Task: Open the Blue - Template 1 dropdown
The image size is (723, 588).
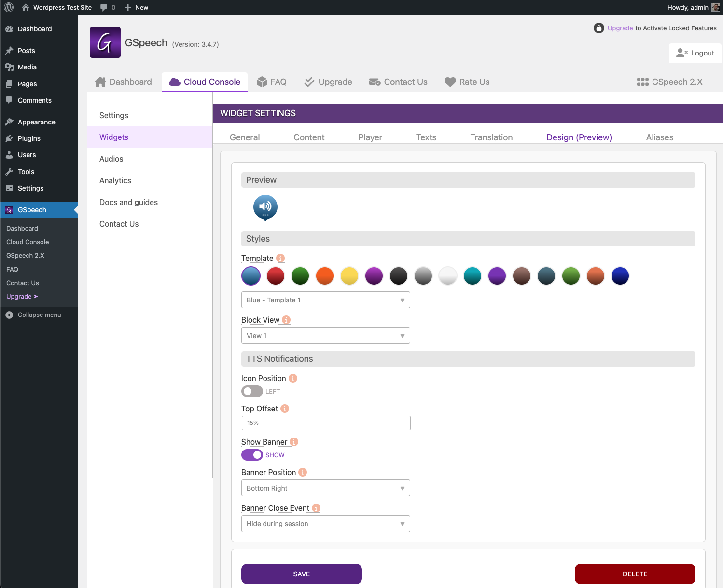Action: tap(326, 300)
